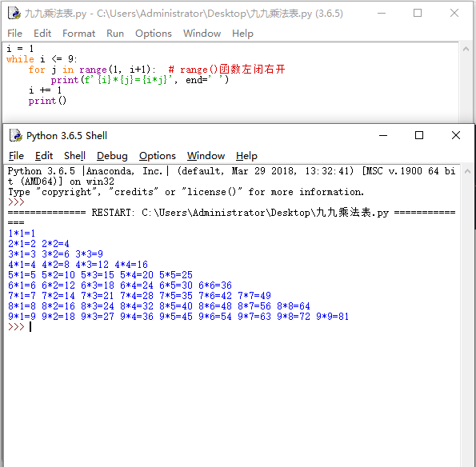Close the Python 3.6.5 Shell window

pos(456,135)
